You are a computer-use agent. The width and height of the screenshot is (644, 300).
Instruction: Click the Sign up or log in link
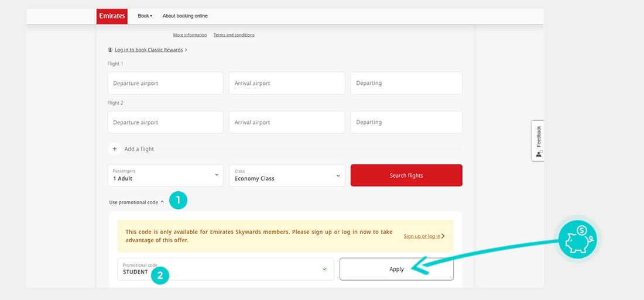coord(424,236)
